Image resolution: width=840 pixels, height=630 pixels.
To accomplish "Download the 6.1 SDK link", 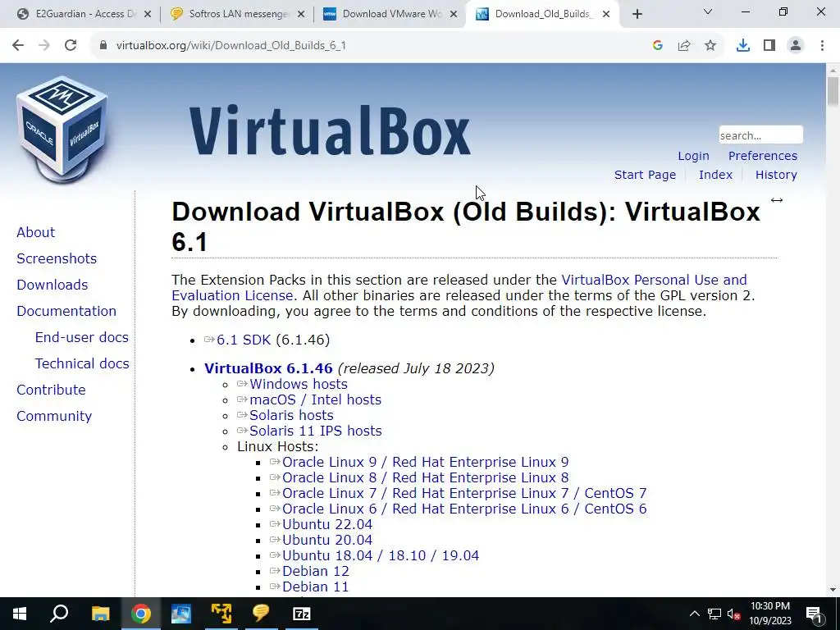I will click(x=243, y=340).
